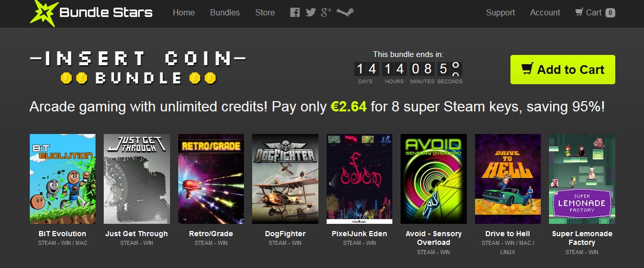
Task: Open the Support page link
Action: tap(500, 12)
